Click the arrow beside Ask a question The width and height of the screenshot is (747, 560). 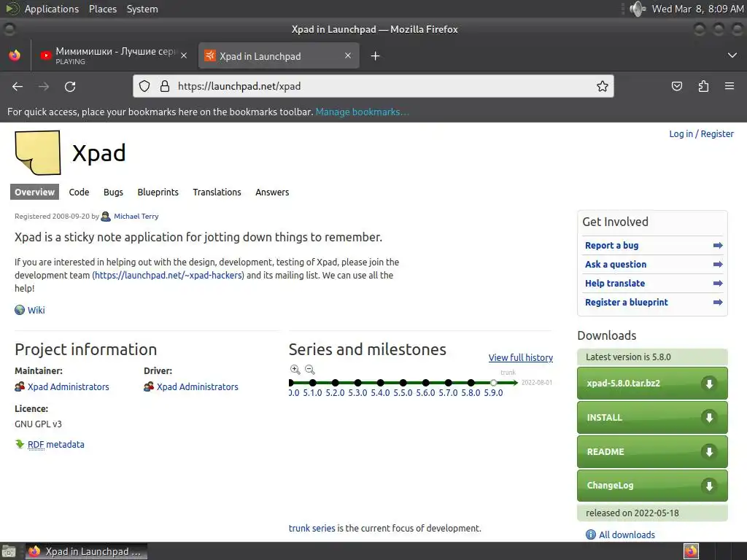(718, 264)
